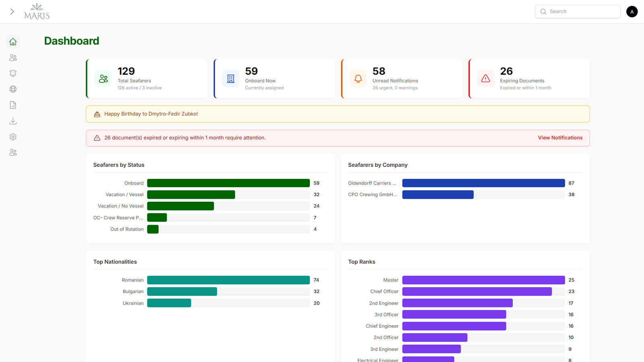Click the Total Seafarers people icon
The width and height of the screenshot is (644, 362).
[103, 78]
